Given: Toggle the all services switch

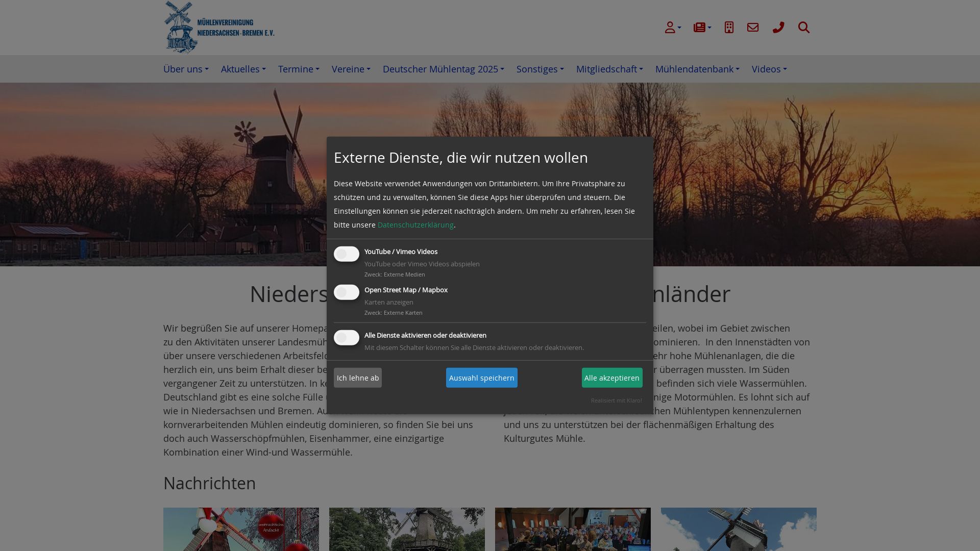Looking at the screenshot, I should click(x=347, y=338).
